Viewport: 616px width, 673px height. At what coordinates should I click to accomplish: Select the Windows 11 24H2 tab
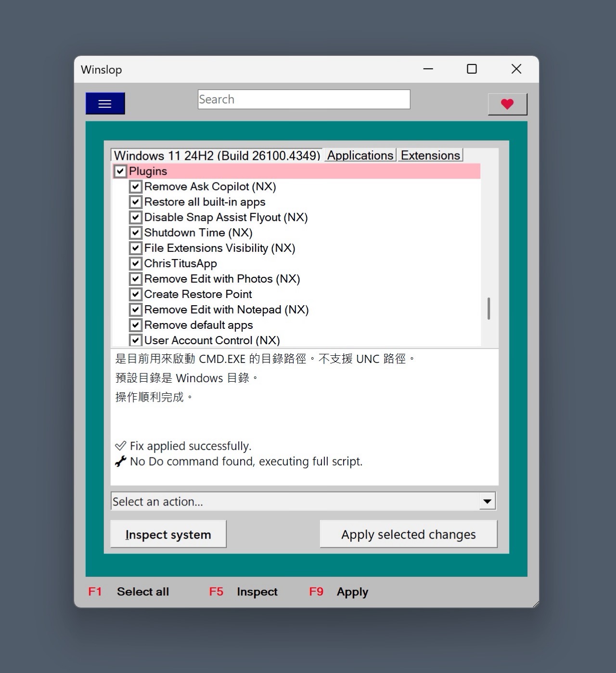pos(217,155)
